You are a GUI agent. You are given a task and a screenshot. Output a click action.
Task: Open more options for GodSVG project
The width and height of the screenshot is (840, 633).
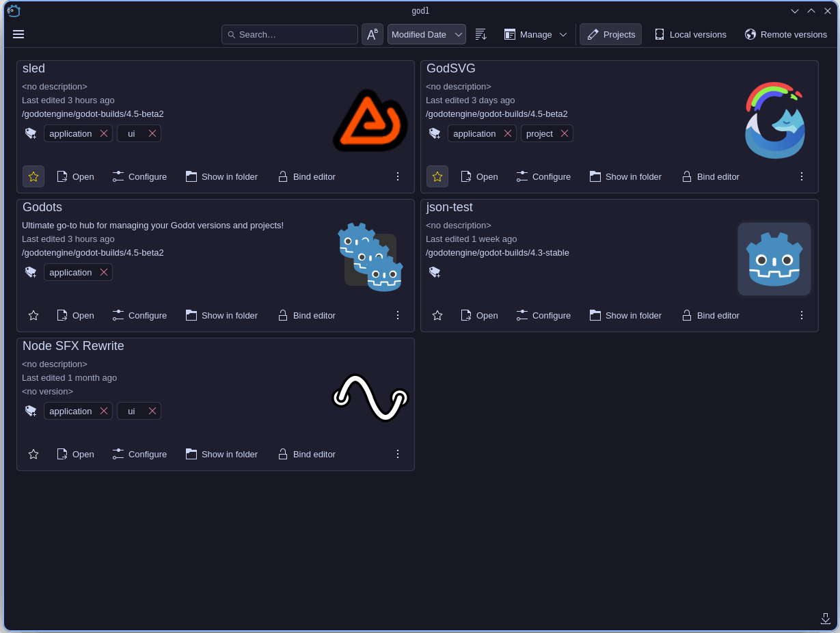802,176
